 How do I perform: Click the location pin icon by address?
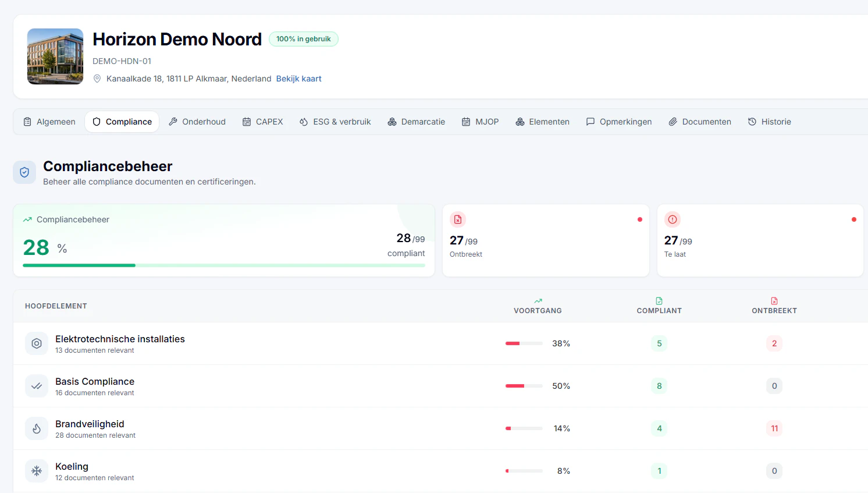click(x=97, y=79)
